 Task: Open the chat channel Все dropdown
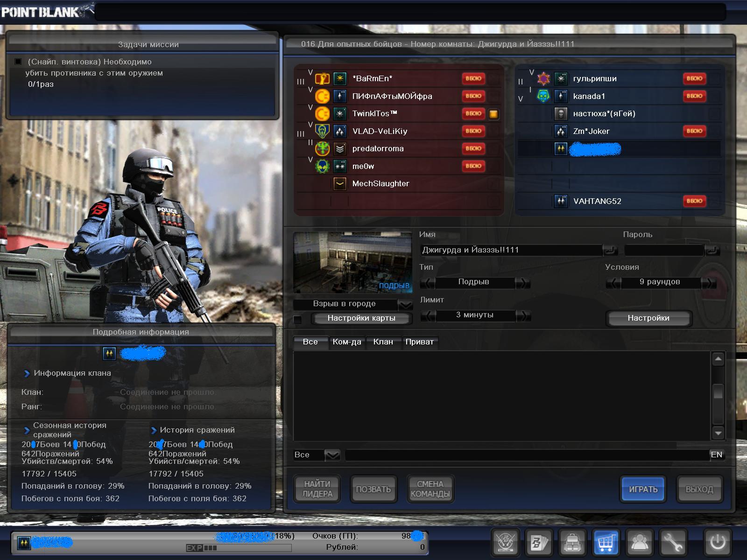coord(332,455)
